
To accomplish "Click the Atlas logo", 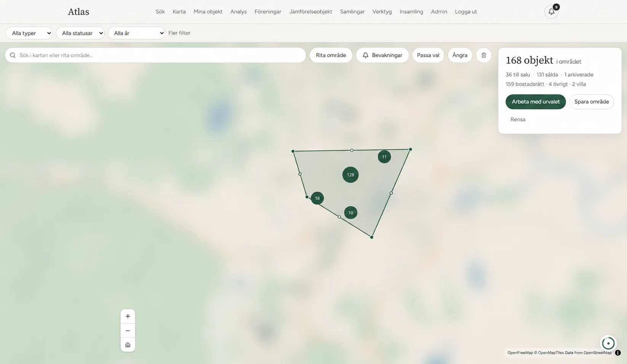I will [x=78, y=12].
